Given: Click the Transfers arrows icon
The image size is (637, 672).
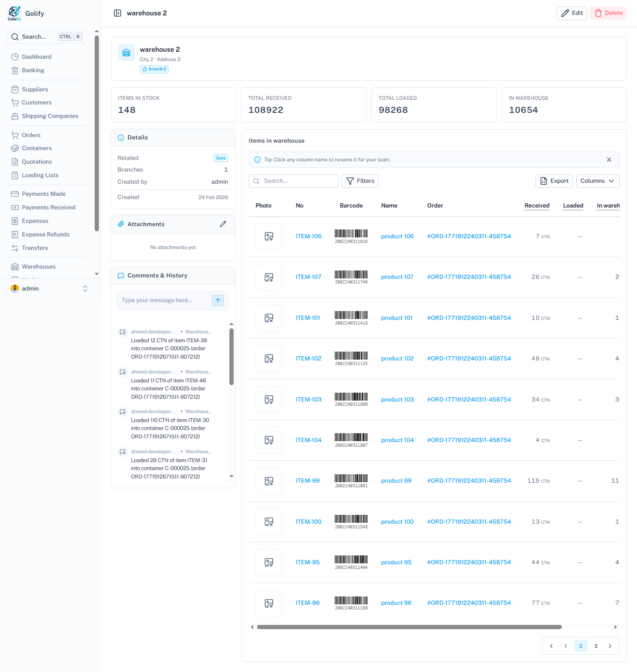Looking at the screenshot, I should pos(15,248).
